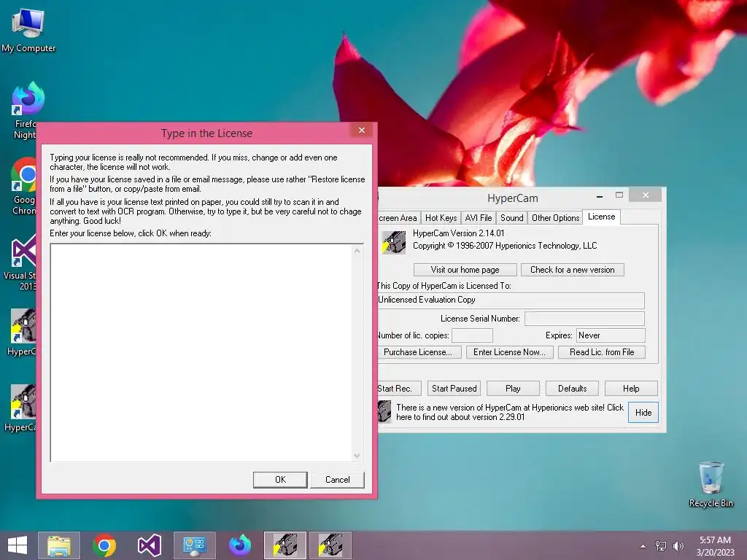This screenshot has height=560, width=747.
Task: Switch to Sound tab
Action: pos(511,217)
